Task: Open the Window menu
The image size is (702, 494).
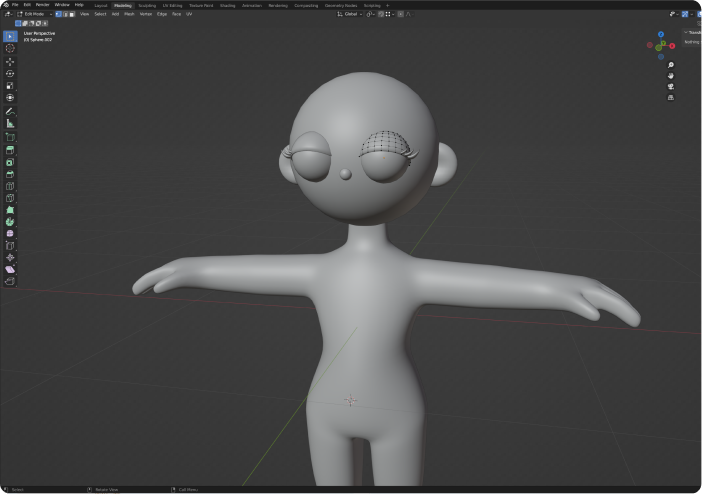Action: (62, 5)
